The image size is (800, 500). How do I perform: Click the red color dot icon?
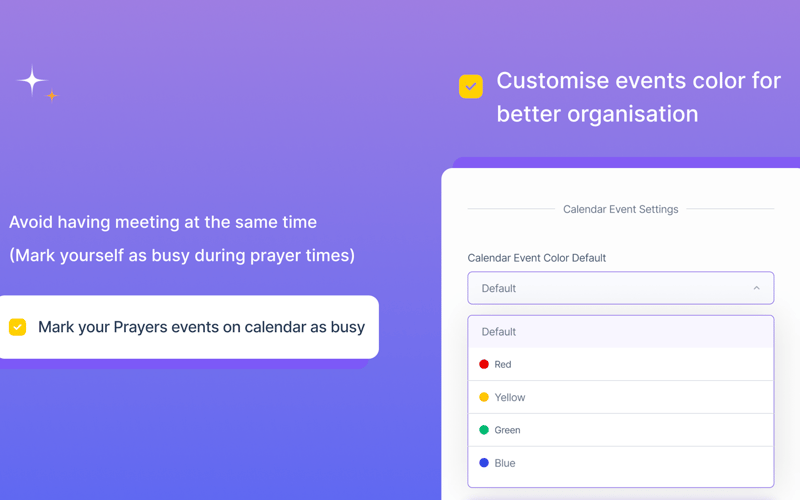[484, 364]
